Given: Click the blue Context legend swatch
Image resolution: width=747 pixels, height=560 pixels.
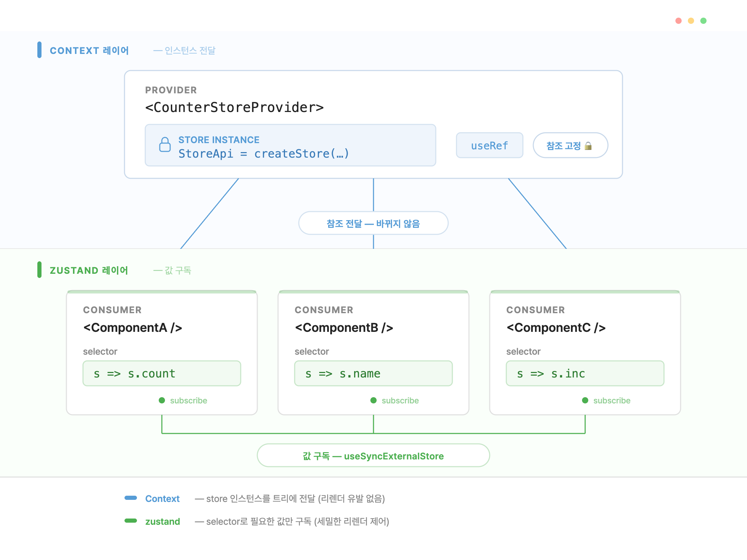Looking at the screenshot, I should pos(131,498).
